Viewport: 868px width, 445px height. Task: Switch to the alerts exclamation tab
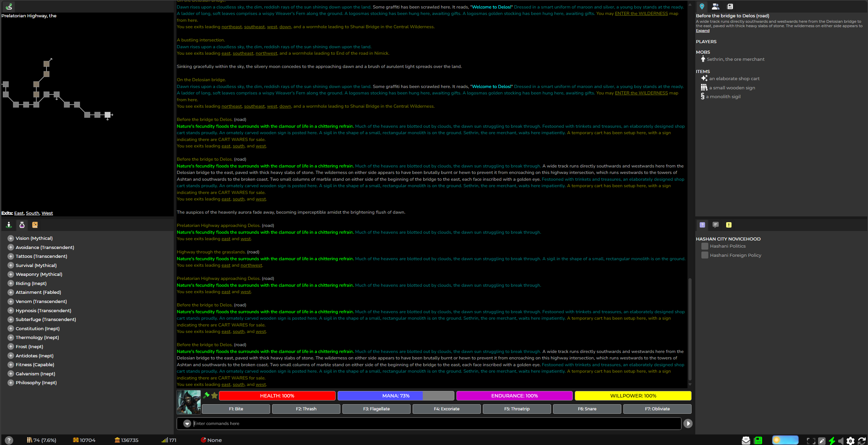729,225
